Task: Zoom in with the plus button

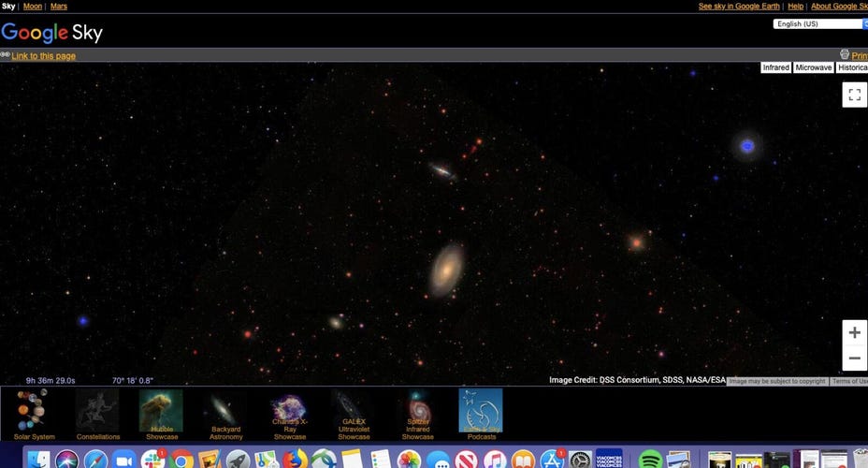Action: pos(854,332)
